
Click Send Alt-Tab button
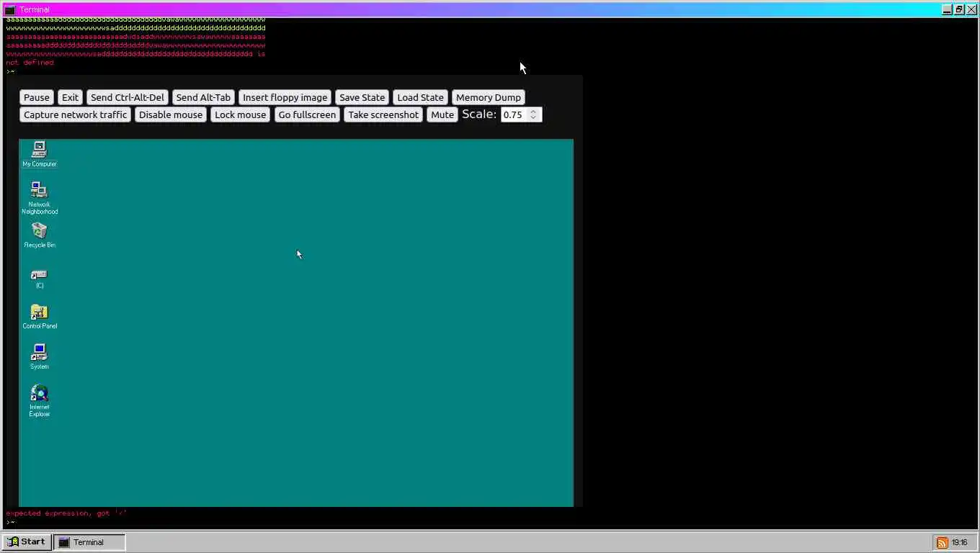203,97
